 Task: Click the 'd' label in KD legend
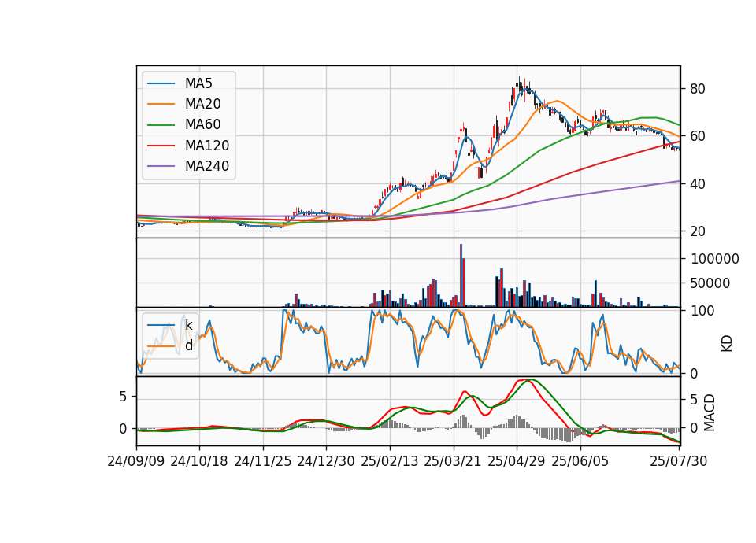pos(189,346)
